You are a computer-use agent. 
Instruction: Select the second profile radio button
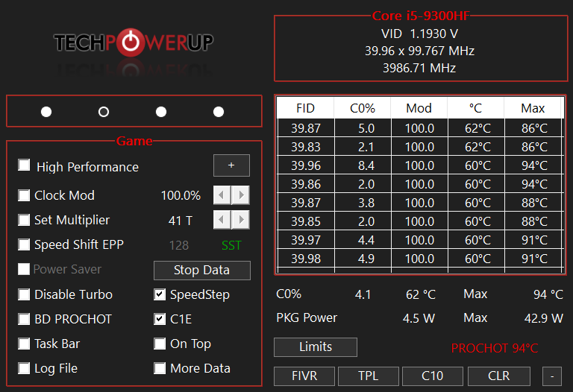click(104, 112)
